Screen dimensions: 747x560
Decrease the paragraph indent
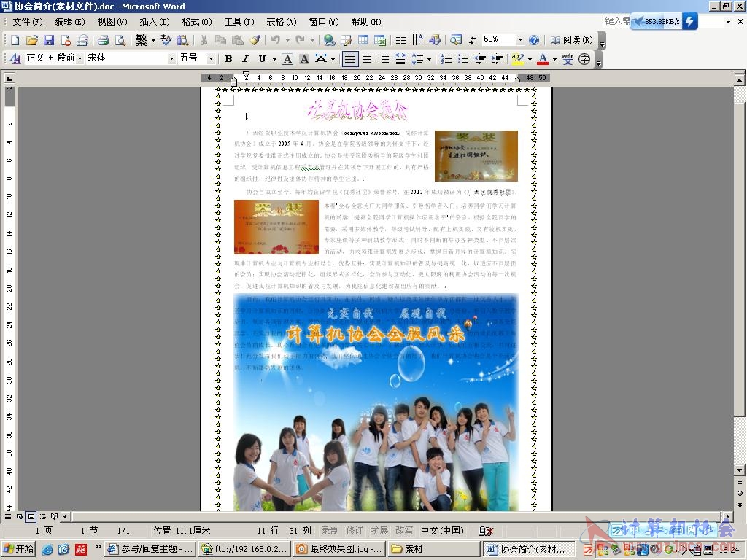(480, 58)
